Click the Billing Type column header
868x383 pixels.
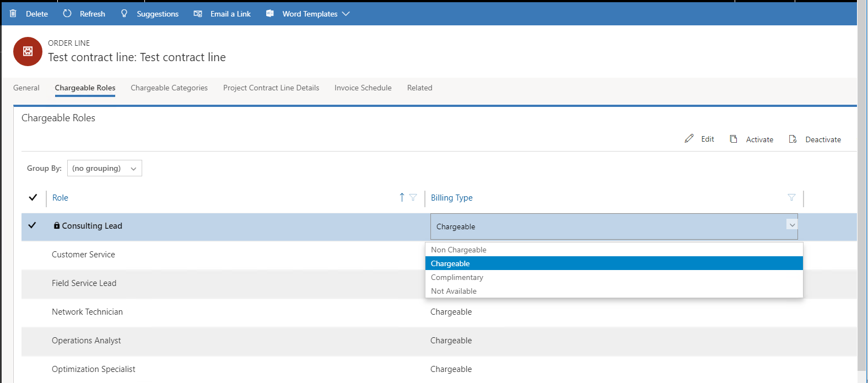(452, 198)
